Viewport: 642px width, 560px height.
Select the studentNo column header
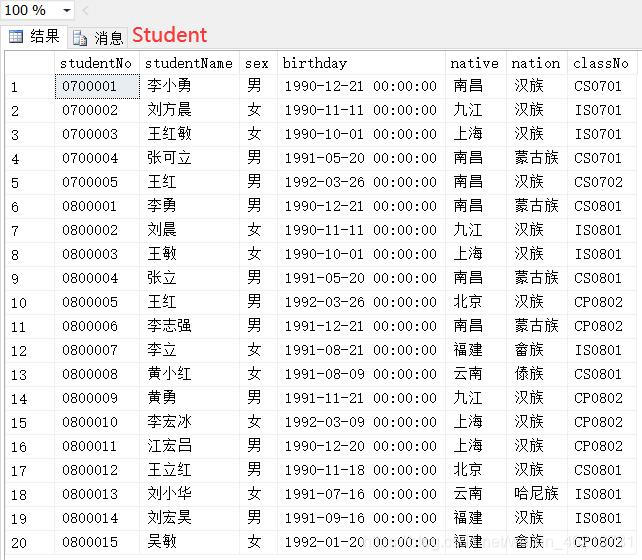(96, 63)
